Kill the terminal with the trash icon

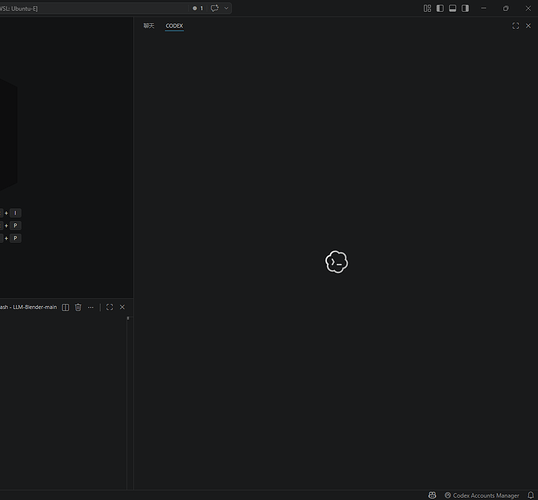[78, 307]
